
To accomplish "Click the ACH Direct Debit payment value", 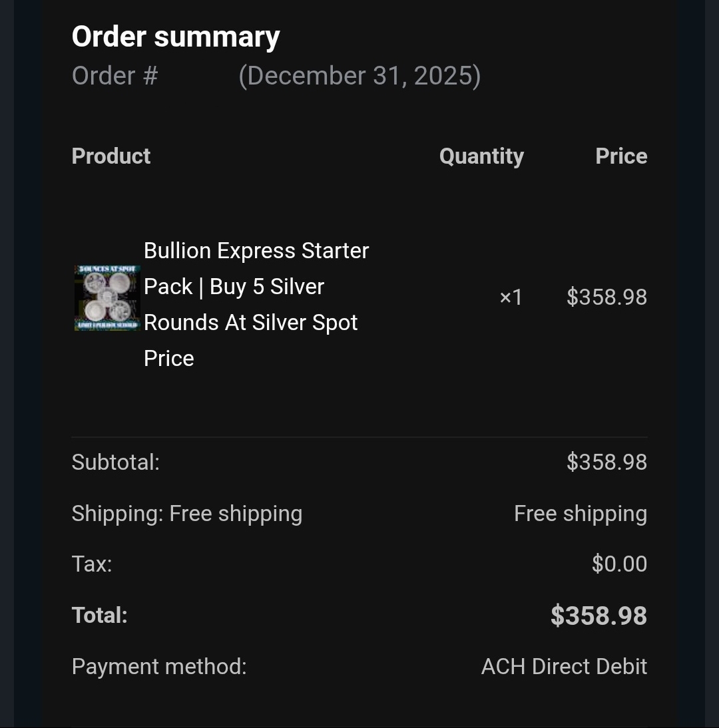I will coord(564,667).
